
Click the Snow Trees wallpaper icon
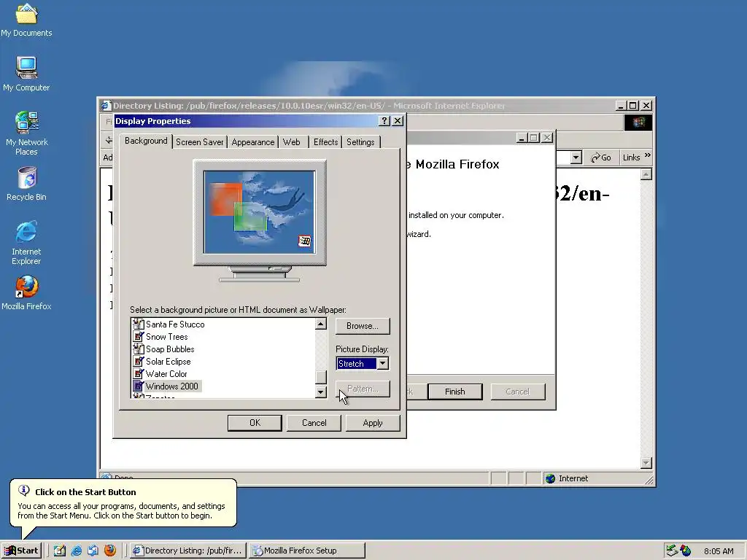click(x=138, y=337)
